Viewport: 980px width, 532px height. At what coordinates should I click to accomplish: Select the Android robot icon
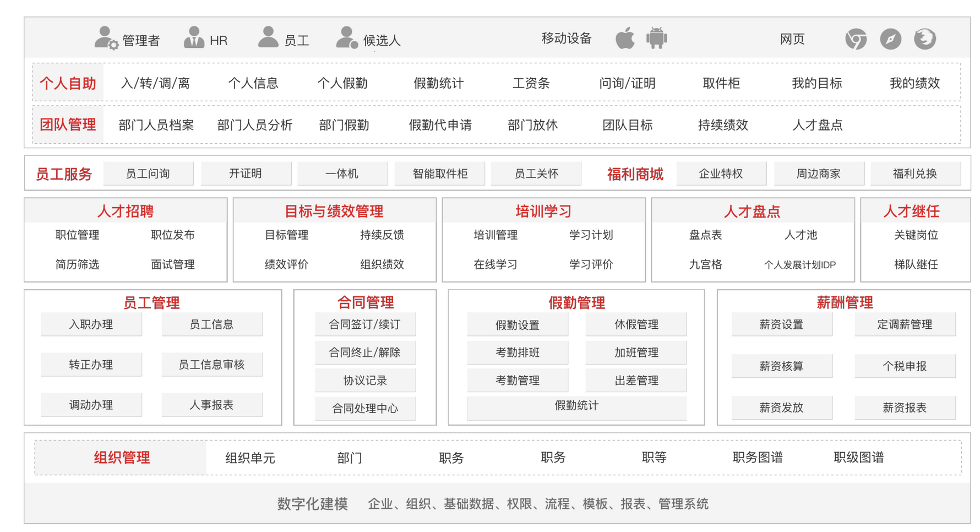(x=656, y=38)
